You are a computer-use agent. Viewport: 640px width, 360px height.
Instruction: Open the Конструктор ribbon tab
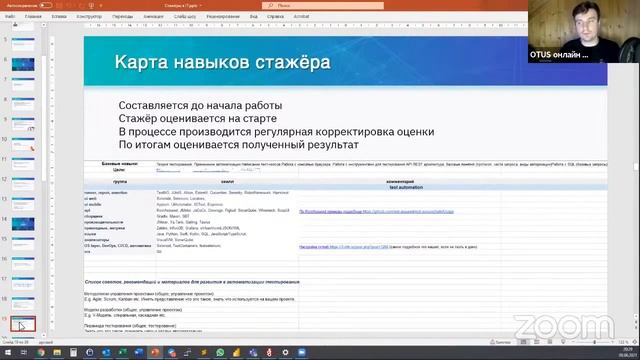click(89, 16)
